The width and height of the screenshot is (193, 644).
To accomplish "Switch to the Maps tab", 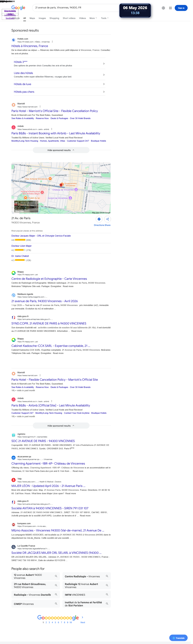I will pos(32,18).
